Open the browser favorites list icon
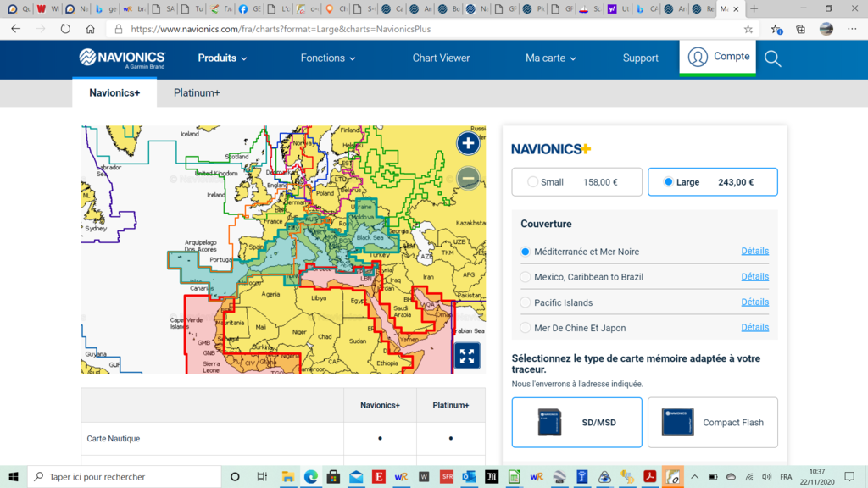 click(776, 29)
